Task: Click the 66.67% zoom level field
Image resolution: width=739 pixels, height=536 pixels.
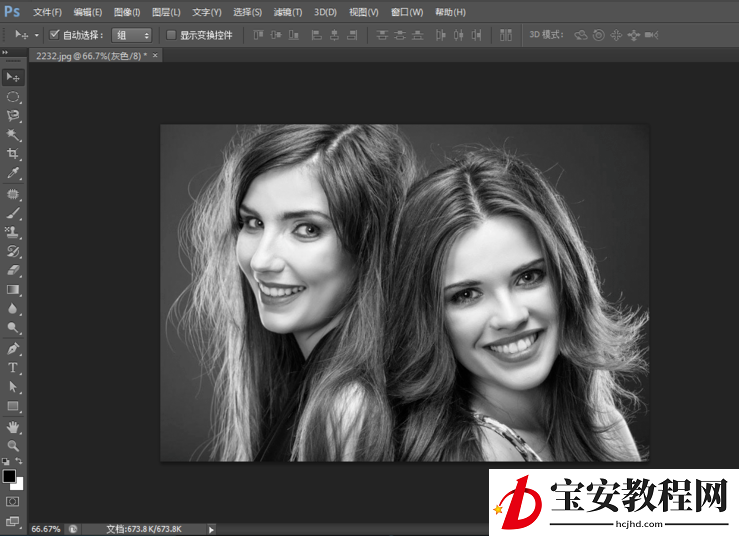Action: [46, 529]
